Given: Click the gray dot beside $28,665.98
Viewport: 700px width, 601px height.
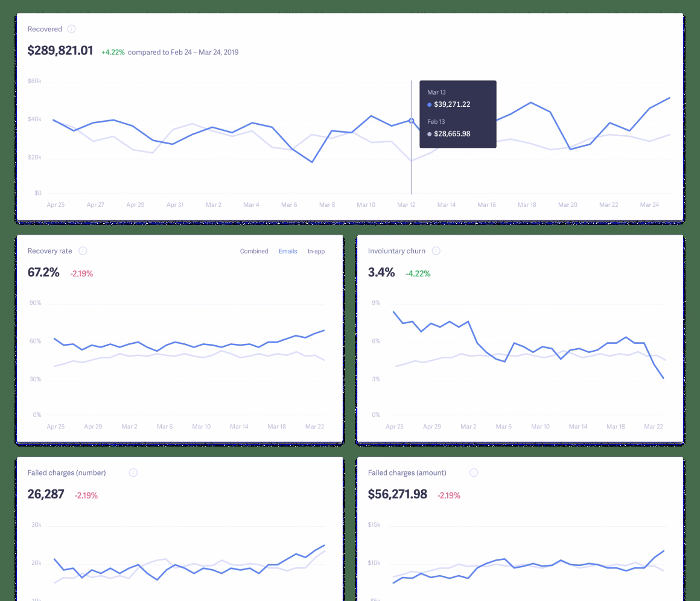Looking at the screenshot, I should pos(428,133).
